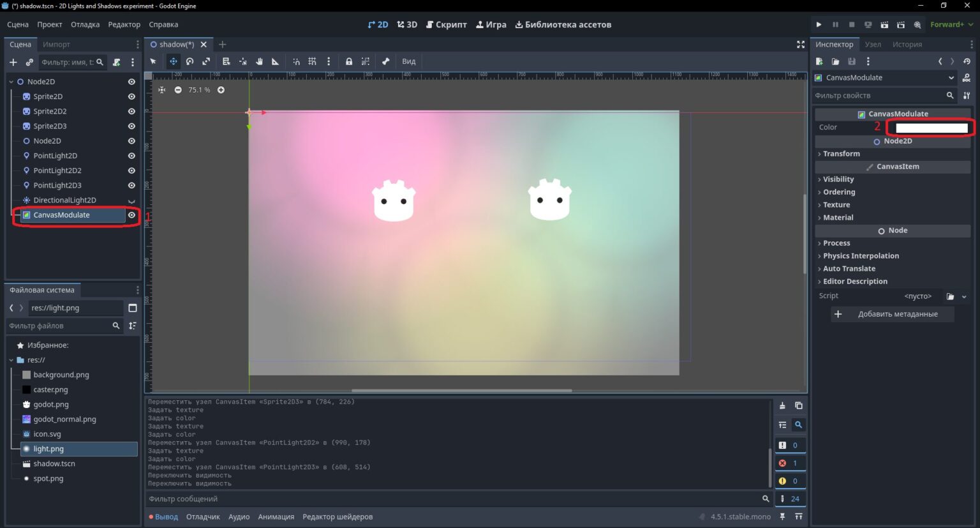The image size is (980, 528).
Task: Toggle distraction-free mode expand icon
Action: [801, 44]
